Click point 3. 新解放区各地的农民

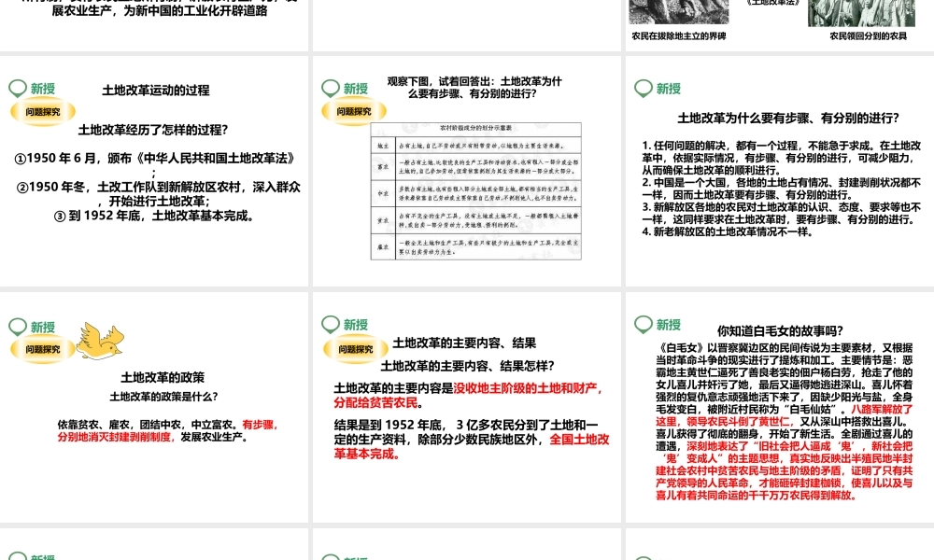(x=782, y=213)
